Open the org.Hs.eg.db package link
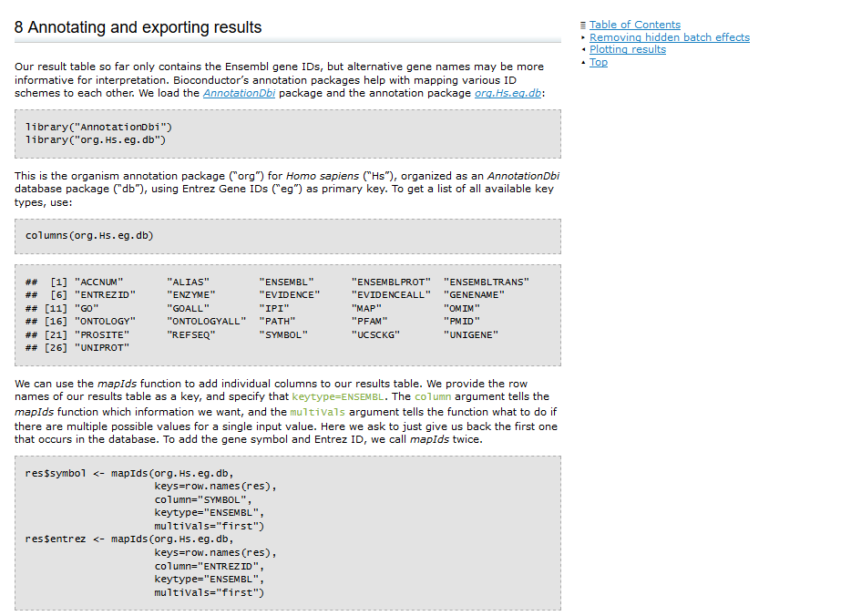851x616 pixels. tap(508, 93)
